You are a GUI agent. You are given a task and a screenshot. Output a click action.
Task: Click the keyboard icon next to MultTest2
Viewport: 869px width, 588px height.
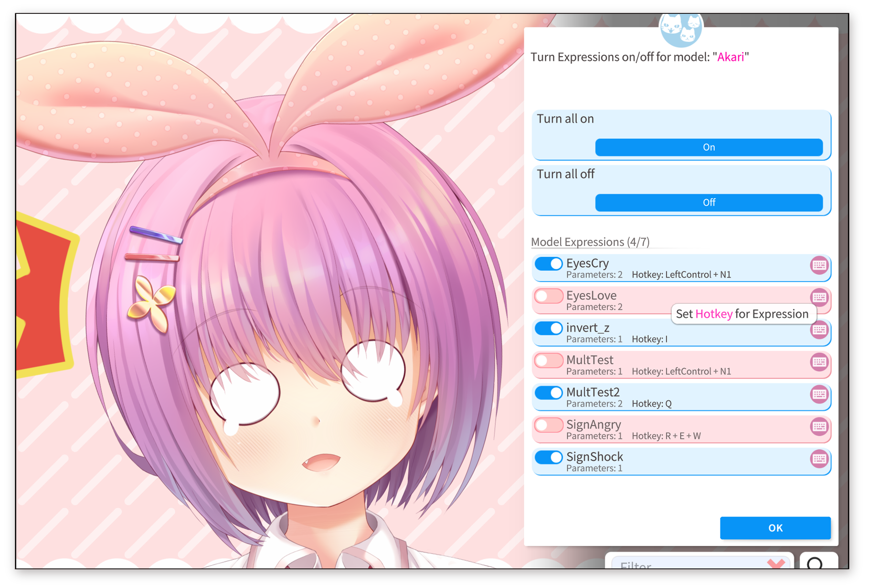(819, 395)
